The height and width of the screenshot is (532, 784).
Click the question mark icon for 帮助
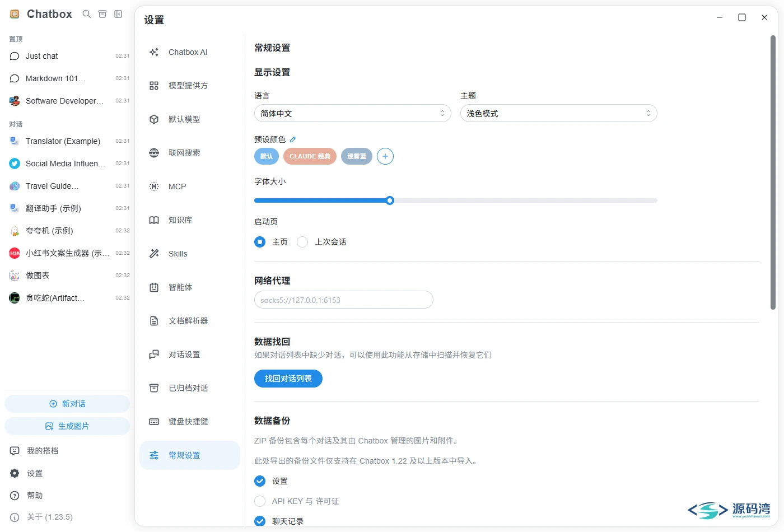tap(15, 496)
